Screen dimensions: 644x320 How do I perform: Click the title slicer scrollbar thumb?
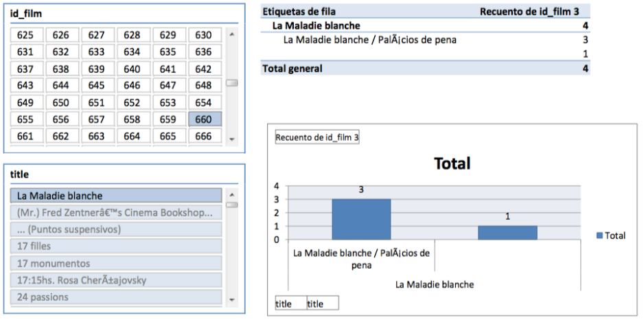pos(231,205)
